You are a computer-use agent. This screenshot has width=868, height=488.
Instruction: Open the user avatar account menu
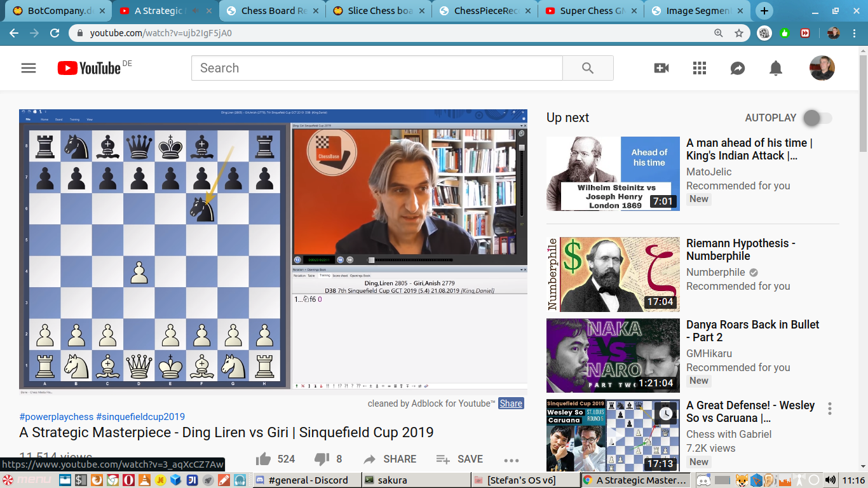coord(822,68)
